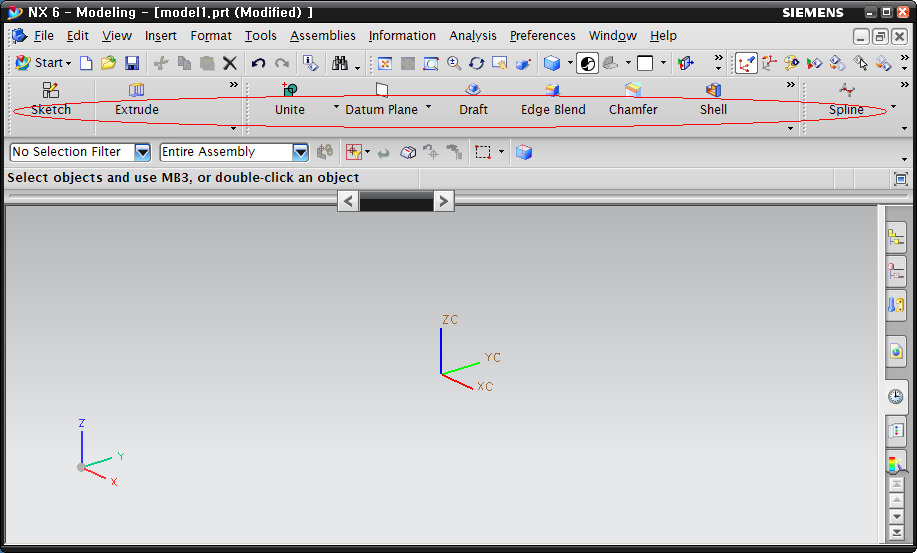This screenshot has height=553, width=917.
Task: Open the background color dropdown arrow
Action: pos(663,63)
